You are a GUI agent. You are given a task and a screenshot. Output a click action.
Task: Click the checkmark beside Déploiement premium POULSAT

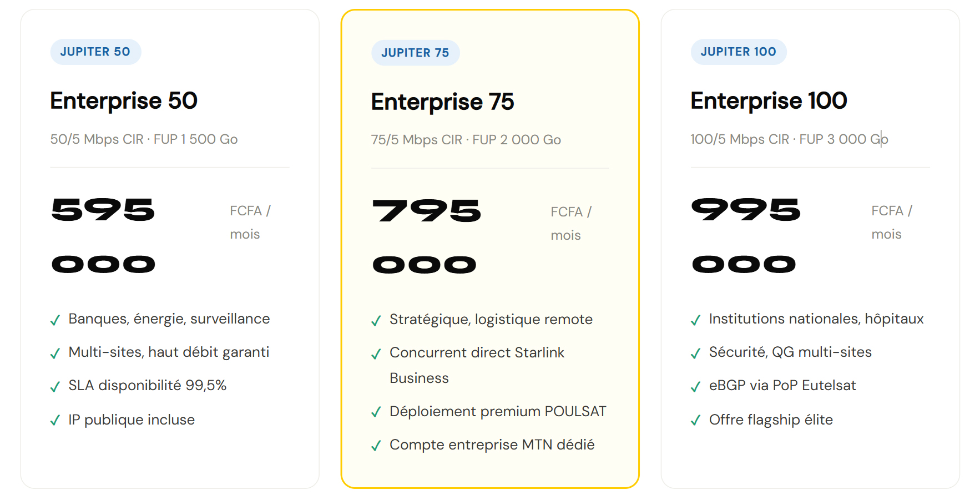(x=376, y=412)
